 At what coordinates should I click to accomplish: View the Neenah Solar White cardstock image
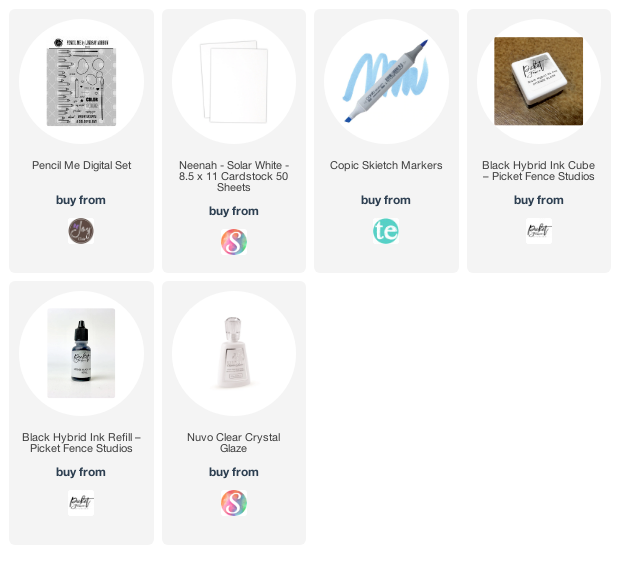pyautogui.click(x=234, y=81)
